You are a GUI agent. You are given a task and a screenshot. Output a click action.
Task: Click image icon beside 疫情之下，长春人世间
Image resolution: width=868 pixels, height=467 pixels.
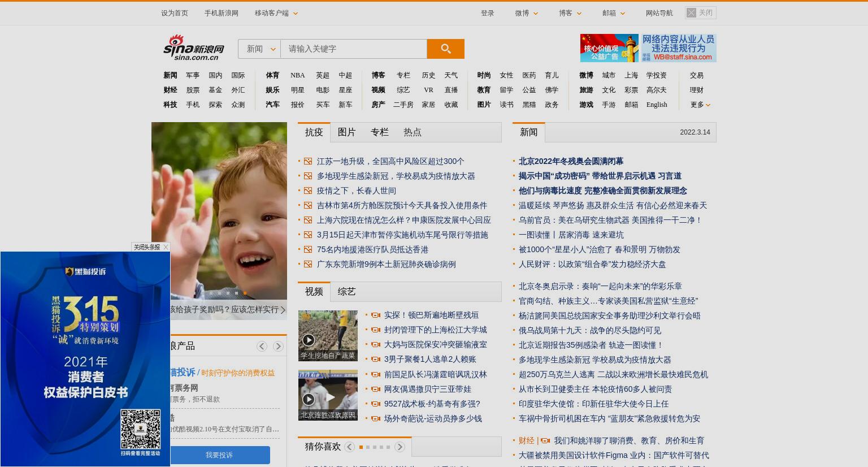pos(308,191)
